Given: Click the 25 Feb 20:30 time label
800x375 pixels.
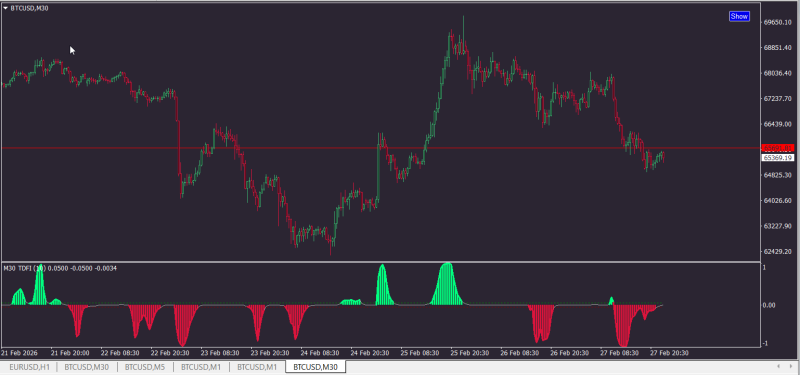Looking at the screenshot, I should (x=470, y=353).
